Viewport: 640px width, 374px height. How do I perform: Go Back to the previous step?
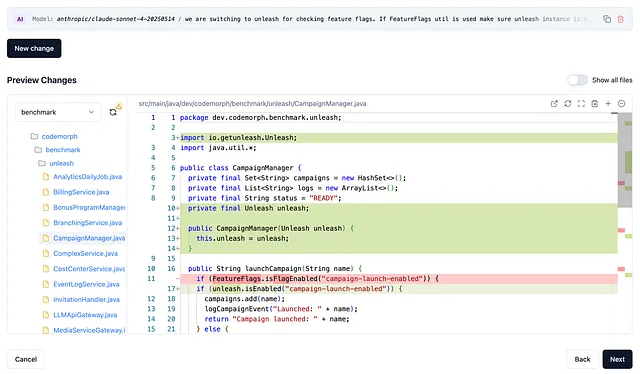582,359
